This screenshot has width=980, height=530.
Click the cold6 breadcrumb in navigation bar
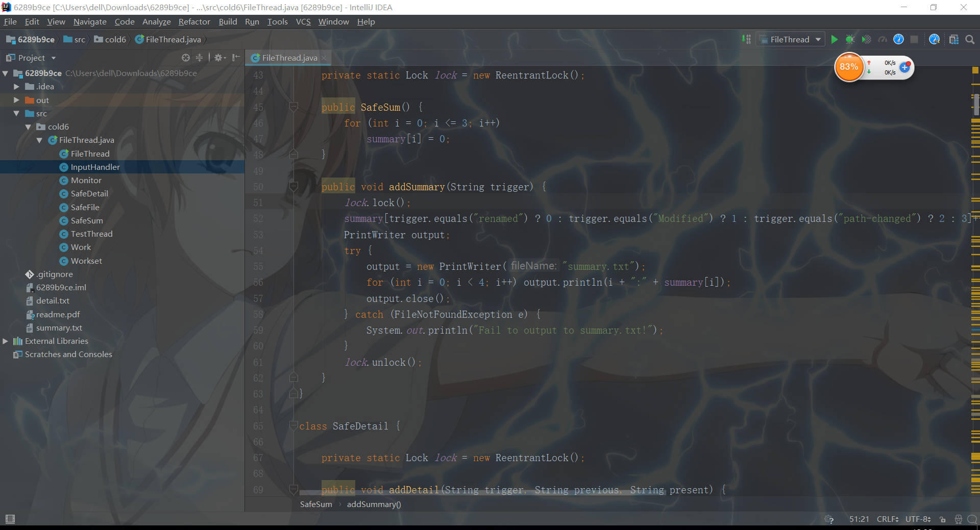point(110,39)
